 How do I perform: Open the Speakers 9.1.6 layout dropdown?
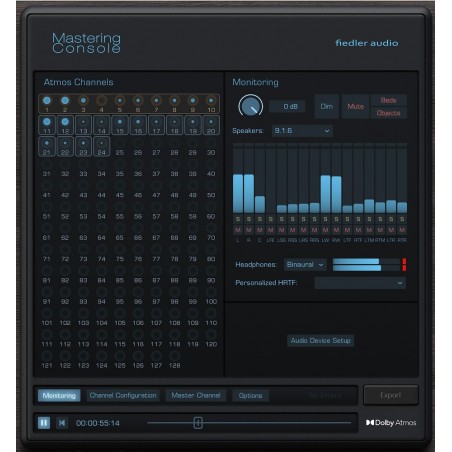(302, 131)
